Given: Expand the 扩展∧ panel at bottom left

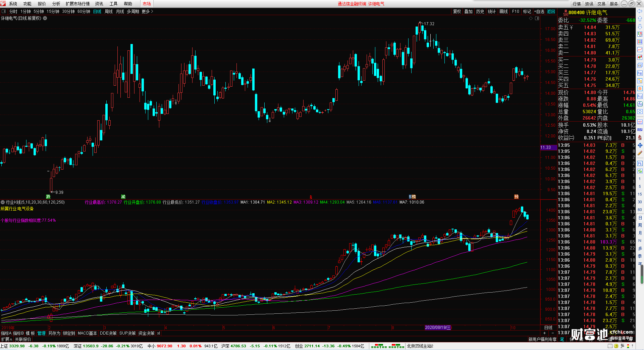Looking at the screenshot, I should tap(6, 339).
